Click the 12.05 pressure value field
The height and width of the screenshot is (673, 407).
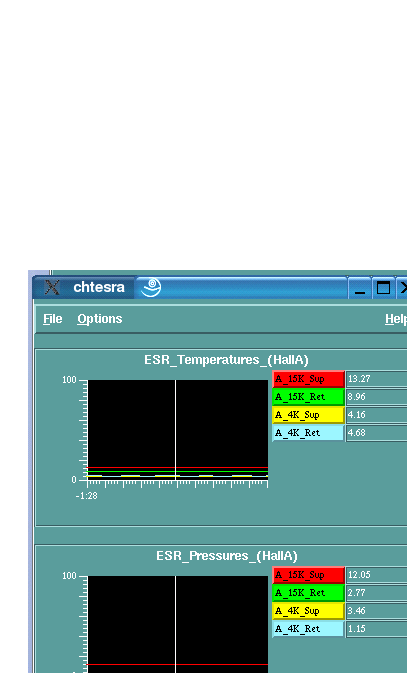point(377,575)
